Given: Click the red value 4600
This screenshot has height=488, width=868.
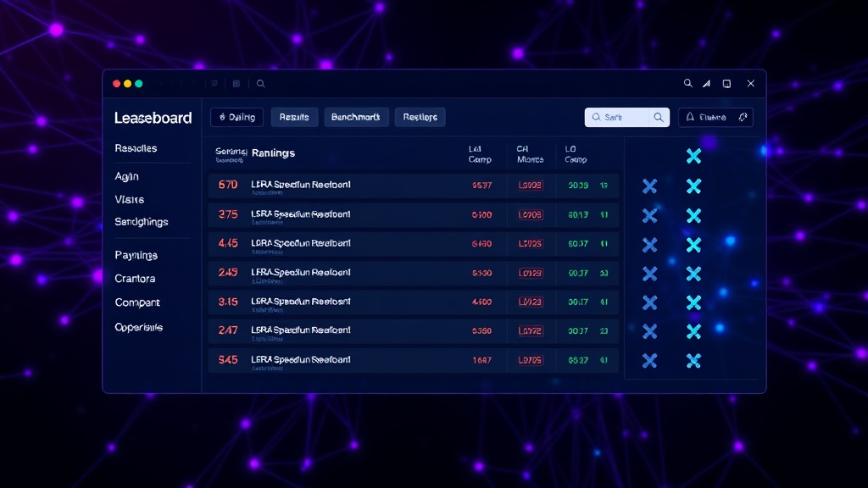Looking at the screenshot, I should coord(481,302).
